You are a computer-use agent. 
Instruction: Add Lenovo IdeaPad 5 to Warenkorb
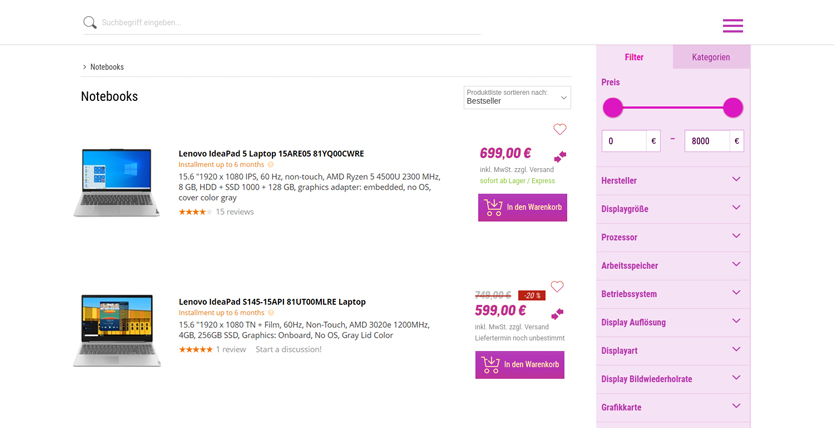point(522,207)
